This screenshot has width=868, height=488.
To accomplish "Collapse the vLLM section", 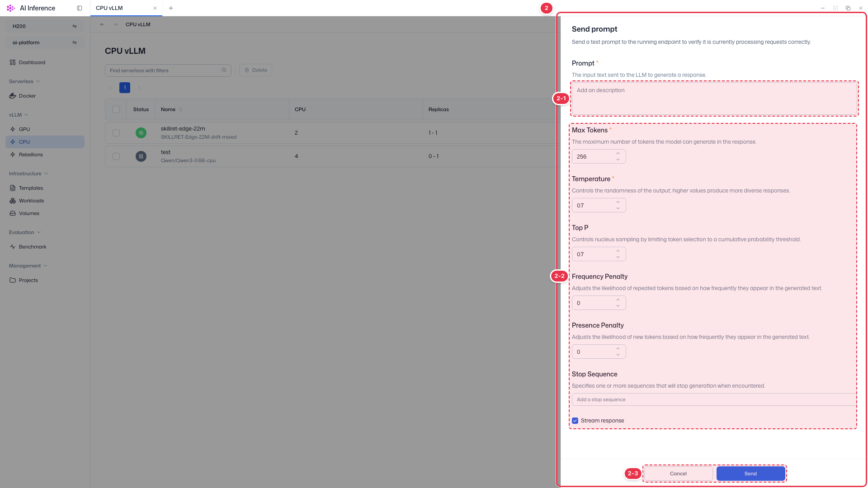I will tap(19, 115).
